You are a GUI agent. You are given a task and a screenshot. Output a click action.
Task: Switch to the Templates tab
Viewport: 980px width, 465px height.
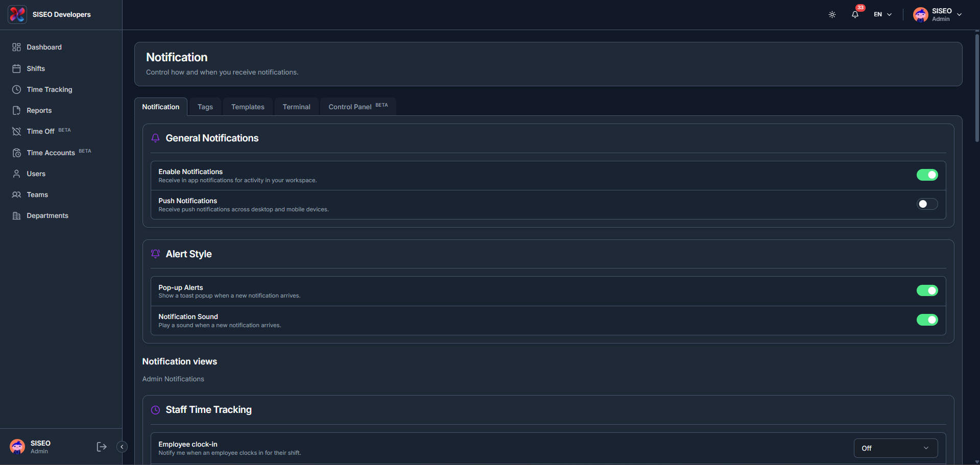[248, 107]
